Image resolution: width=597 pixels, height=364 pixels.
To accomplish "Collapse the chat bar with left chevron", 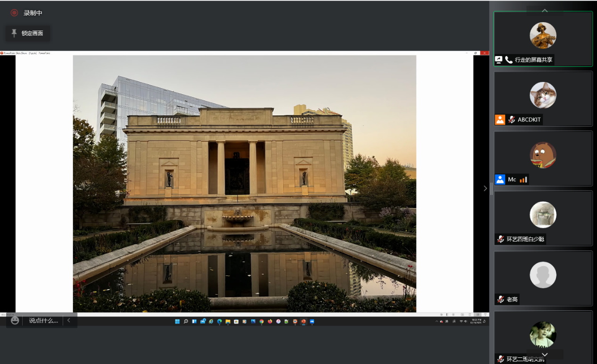I will click(x=69, y=320).
